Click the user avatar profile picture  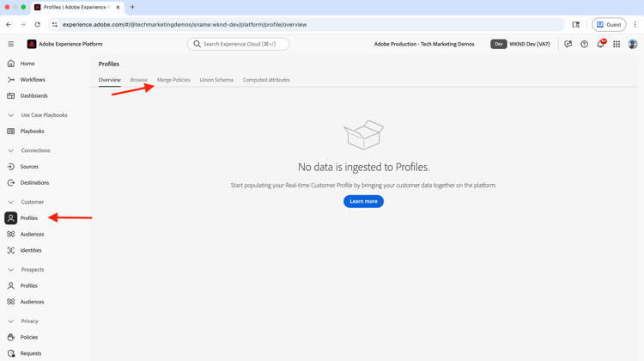(x=633, y=44)
